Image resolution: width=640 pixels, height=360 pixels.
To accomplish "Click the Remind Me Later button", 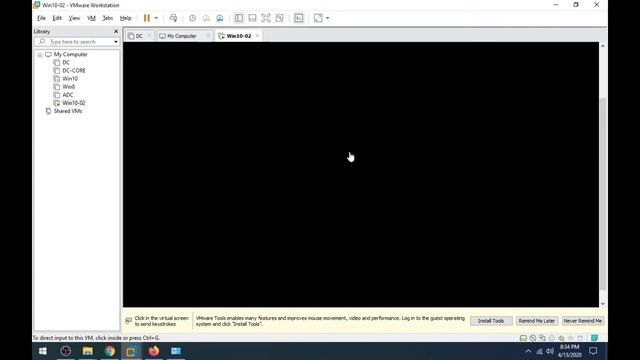I will [537, 321].
